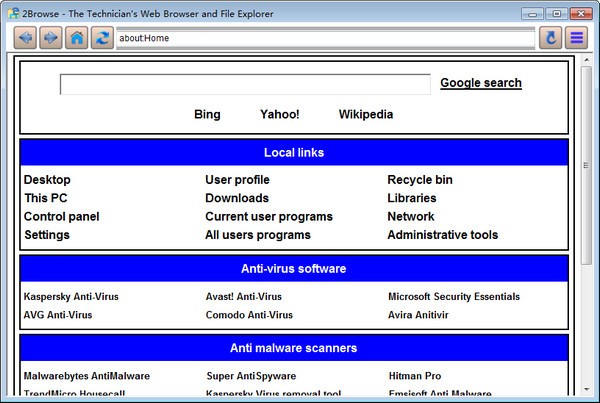The width and height of the screenshot is (600, 403).
Task: Open the purple hamburger menu
Action: point(575,38)
